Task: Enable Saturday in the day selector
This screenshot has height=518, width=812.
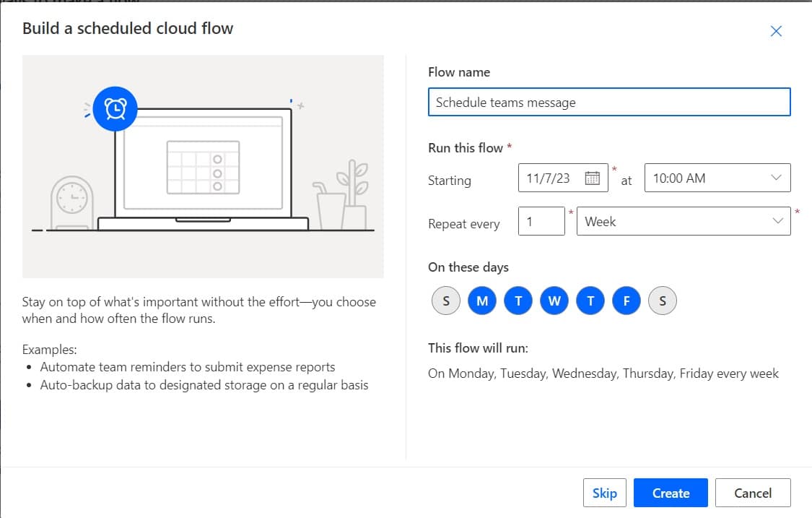Action: (x=663, y=301)
